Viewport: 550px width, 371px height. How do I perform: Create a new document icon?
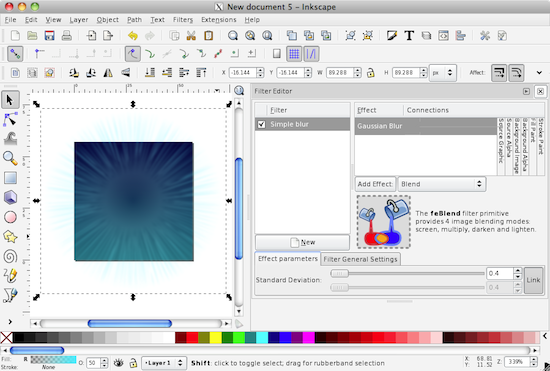coord(15,35)
